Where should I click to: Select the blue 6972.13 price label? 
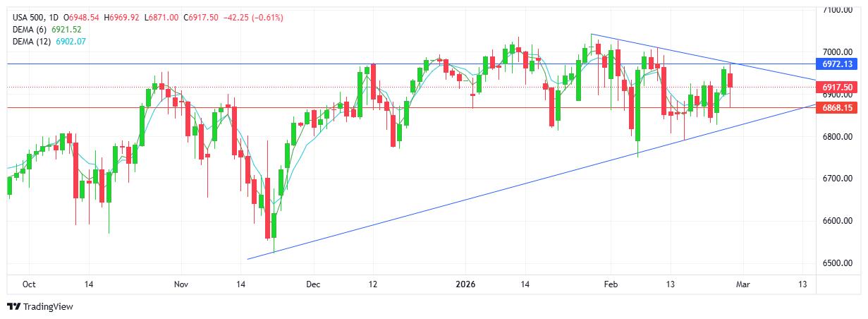point(838,64)
